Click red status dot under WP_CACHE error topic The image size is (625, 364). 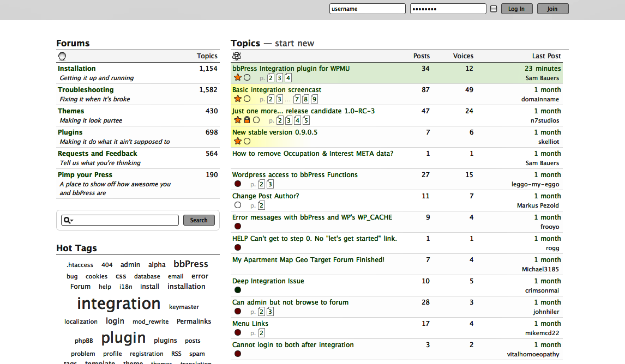click(238, 226)
